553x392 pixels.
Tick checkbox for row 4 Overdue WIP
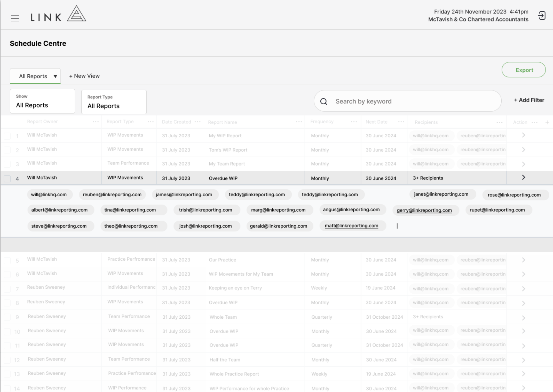pyautogui.click(x=7, y=178)
